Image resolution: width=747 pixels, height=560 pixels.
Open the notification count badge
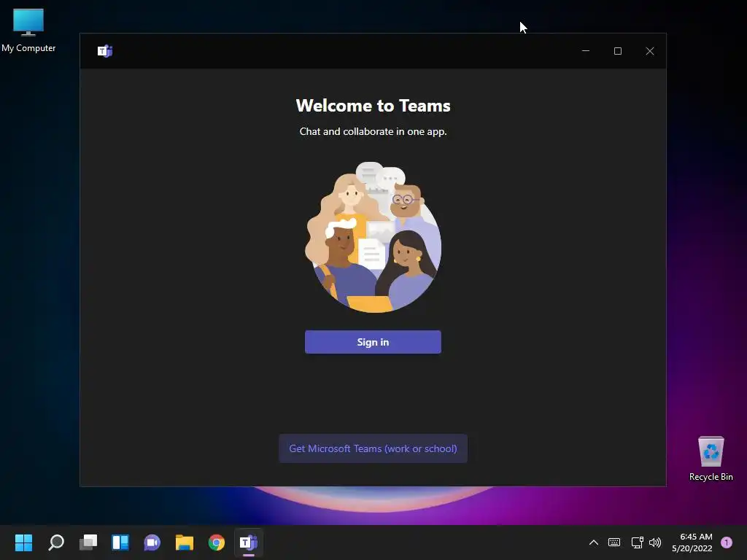point(726,542)
